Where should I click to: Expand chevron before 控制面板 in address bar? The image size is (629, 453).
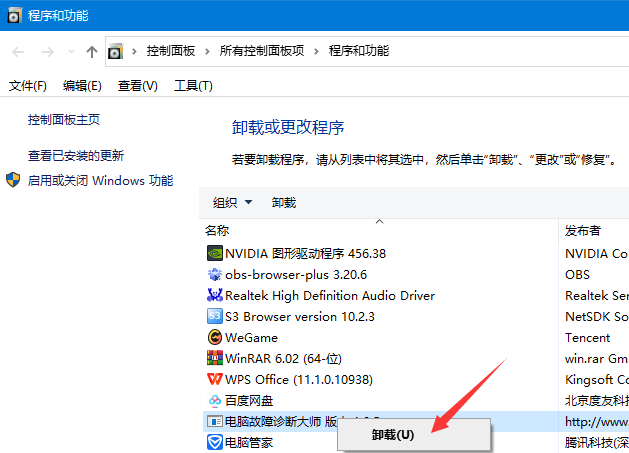pos(134,51)
